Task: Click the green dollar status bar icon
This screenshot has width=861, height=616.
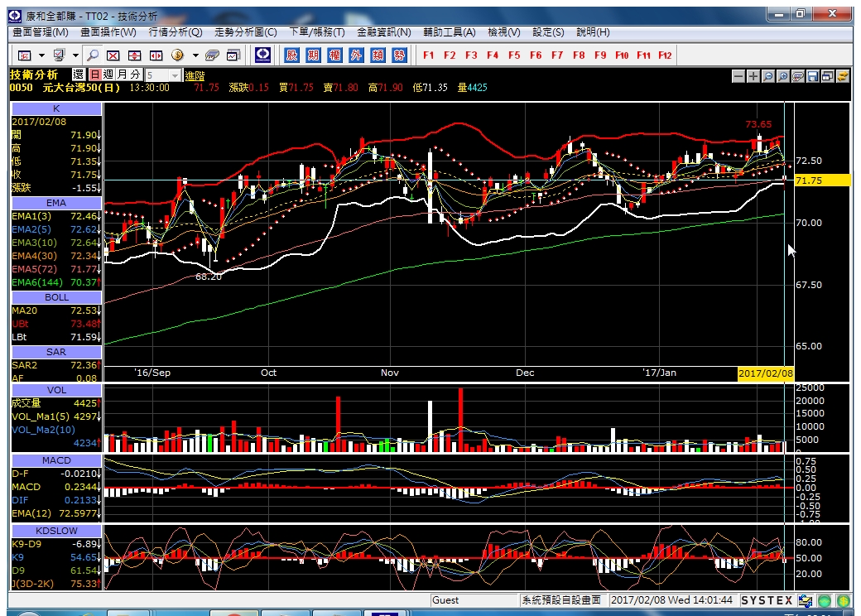Action: click(844, 600)
